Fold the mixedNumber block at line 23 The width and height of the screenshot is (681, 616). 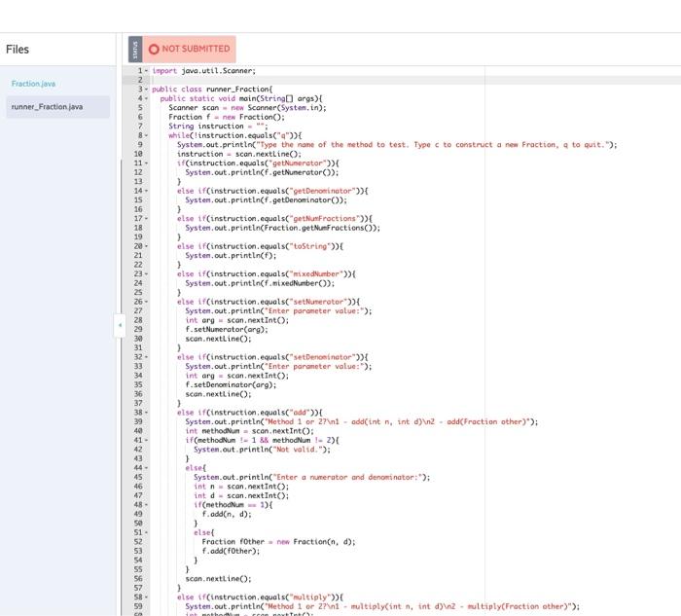click(x=146, y=274)
